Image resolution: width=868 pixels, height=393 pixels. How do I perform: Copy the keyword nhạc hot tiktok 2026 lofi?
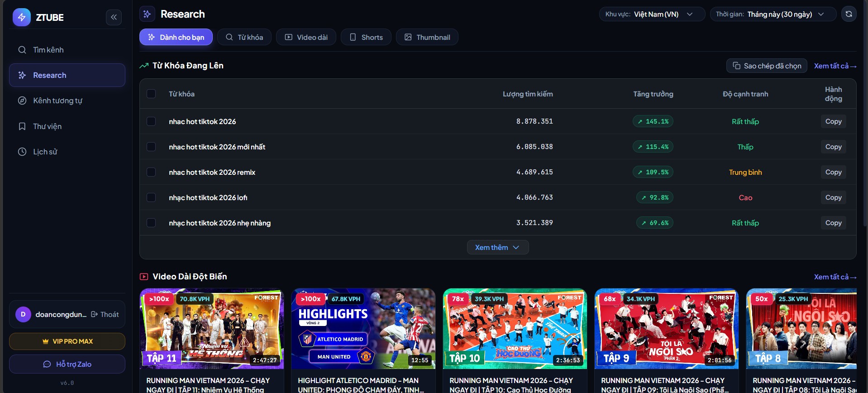(833, 197)
